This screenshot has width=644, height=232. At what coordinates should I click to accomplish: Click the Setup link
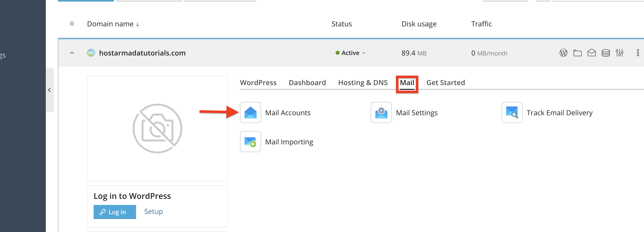coord(153,211)
